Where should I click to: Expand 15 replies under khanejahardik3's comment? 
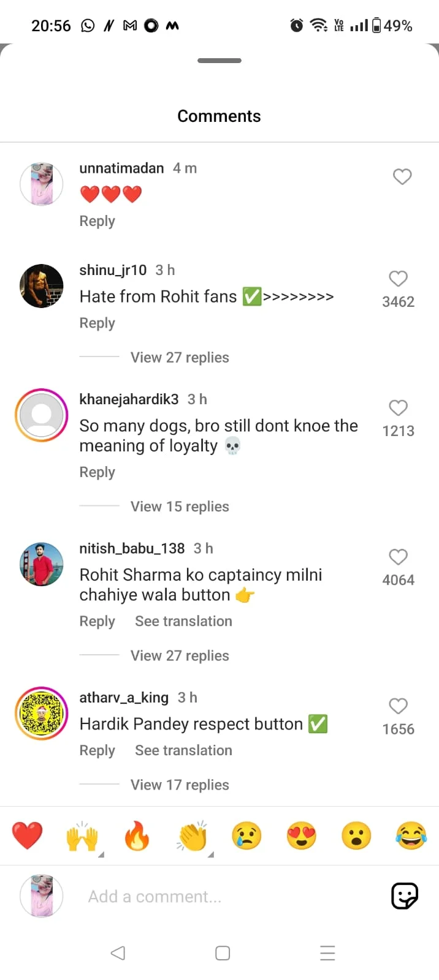(180, 507)
